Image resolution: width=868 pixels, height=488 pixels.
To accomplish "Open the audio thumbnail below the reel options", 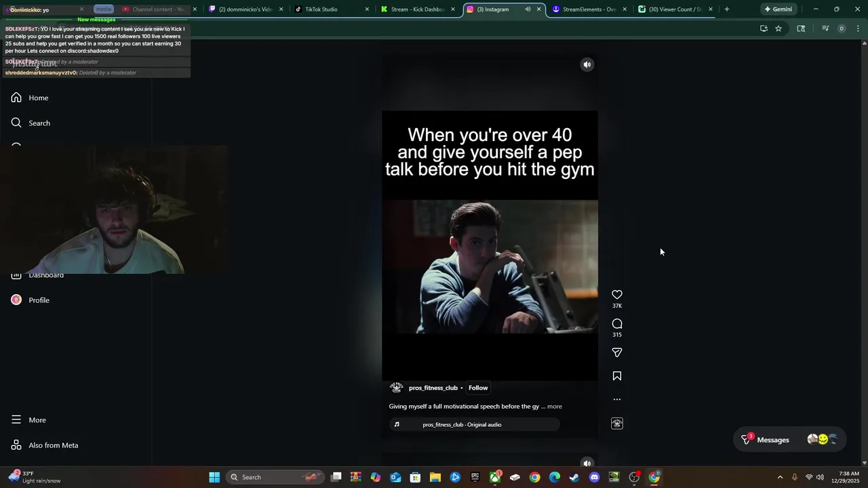I will [x=617, y=424].
